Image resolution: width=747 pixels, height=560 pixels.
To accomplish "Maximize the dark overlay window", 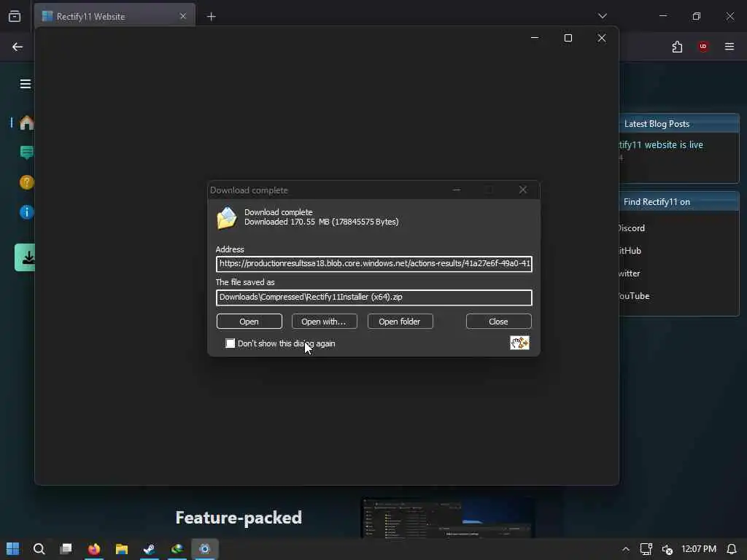I will pyautogui.click(x=568, y=38).
